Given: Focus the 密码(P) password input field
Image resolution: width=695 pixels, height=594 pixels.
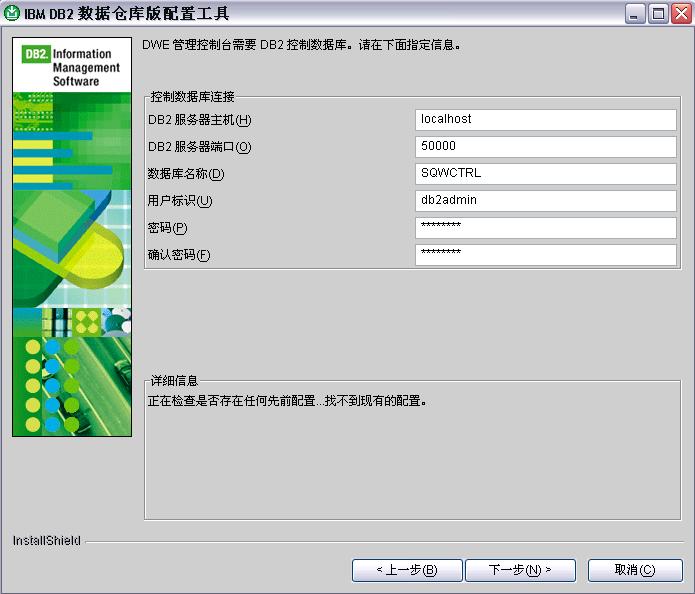Looking at the screenshot, I should [x=546, y=228].
